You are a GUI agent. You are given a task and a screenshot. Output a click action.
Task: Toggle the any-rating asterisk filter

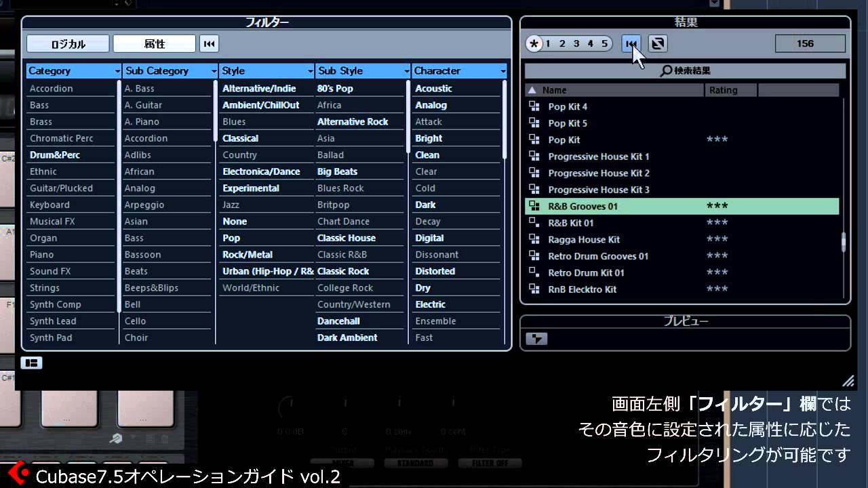tap(534, 44)
